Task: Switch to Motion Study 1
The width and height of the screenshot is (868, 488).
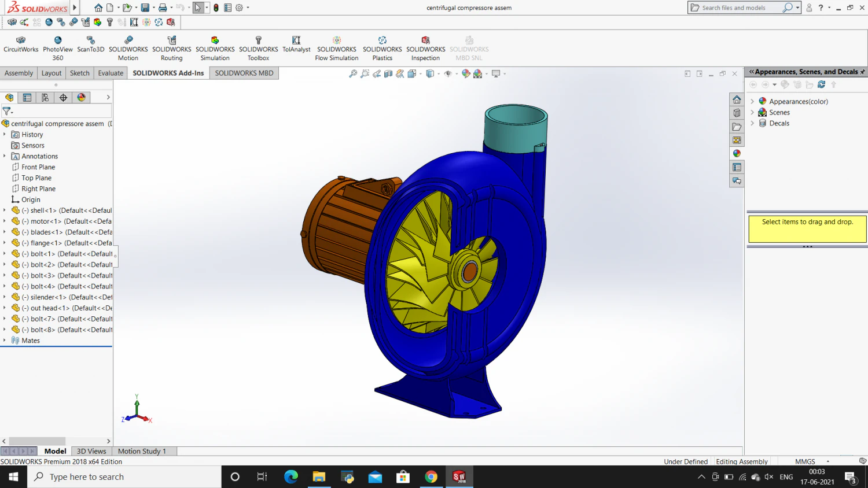Action: point(142,451)
